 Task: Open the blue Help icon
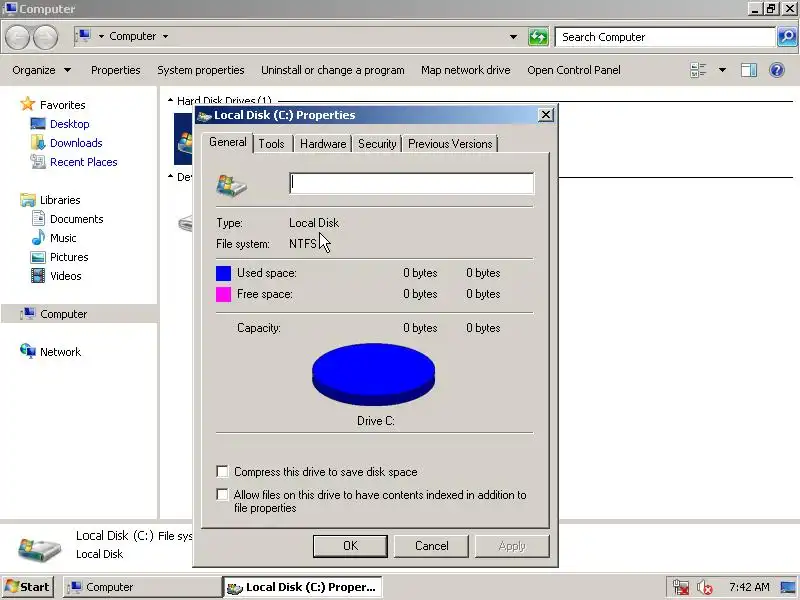point(777,70)
